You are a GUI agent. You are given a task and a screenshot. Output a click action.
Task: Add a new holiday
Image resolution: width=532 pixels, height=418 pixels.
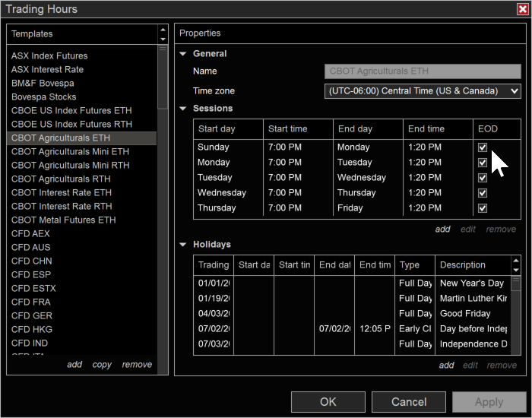pyautogui.click(x=447, y=366)
